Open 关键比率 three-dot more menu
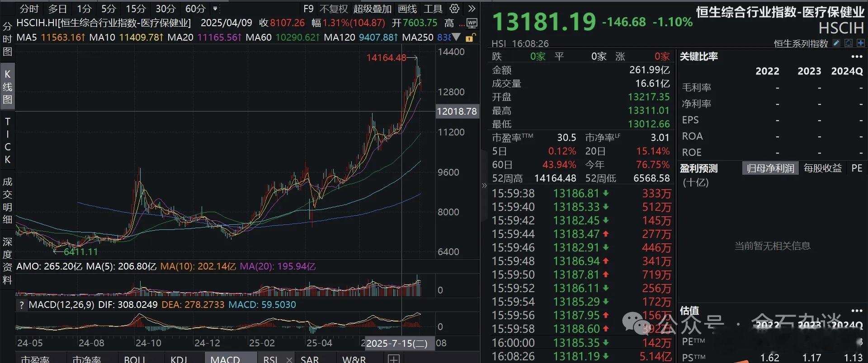The image size is (868, 363). click(857, 57)
